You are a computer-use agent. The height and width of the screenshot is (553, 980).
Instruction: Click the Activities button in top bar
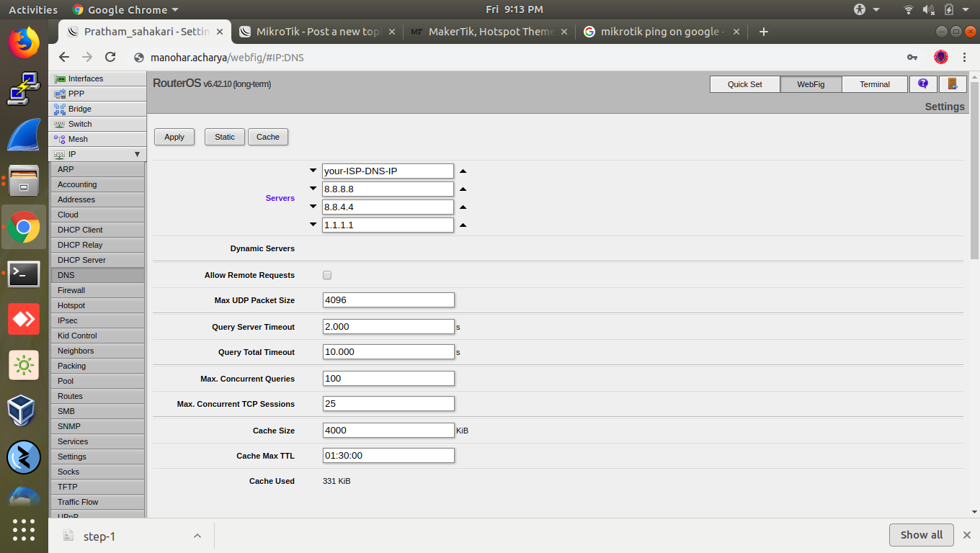coord(33,9)
